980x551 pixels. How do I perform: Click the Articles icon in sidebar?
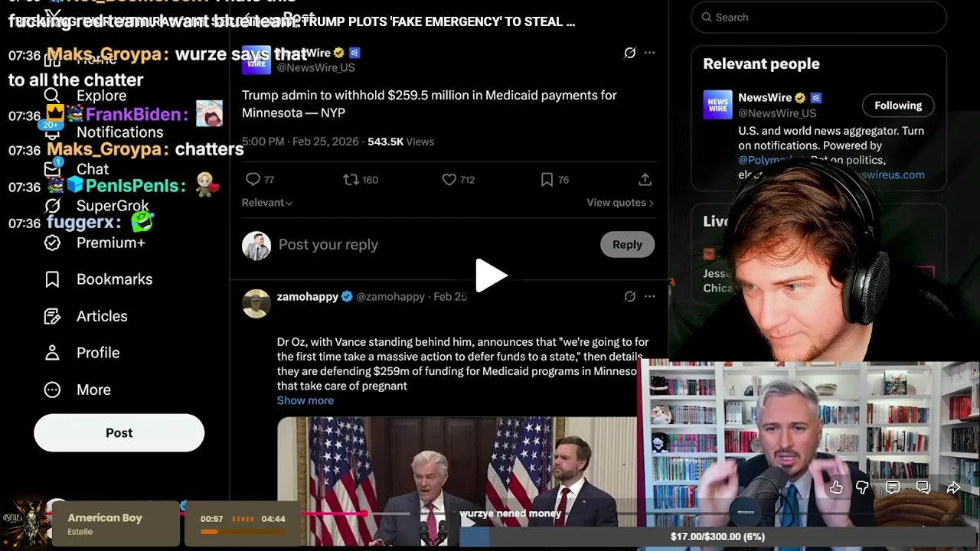(52, 316)
